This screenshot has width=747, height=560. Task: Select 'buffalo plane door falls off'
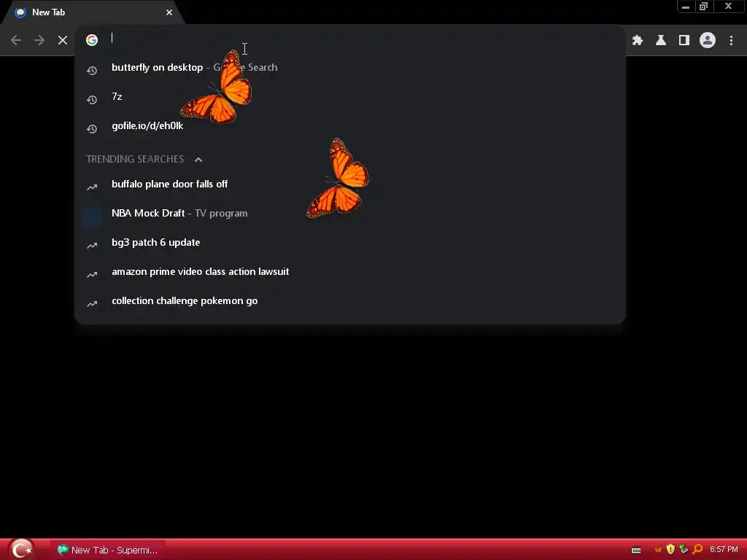[349, 184]
